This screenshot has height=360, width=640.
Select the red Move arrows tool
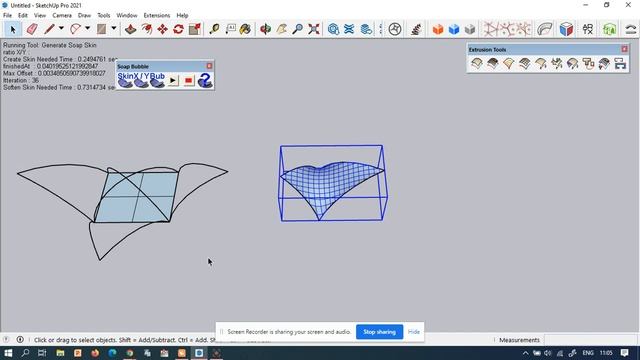coord(162,29)
